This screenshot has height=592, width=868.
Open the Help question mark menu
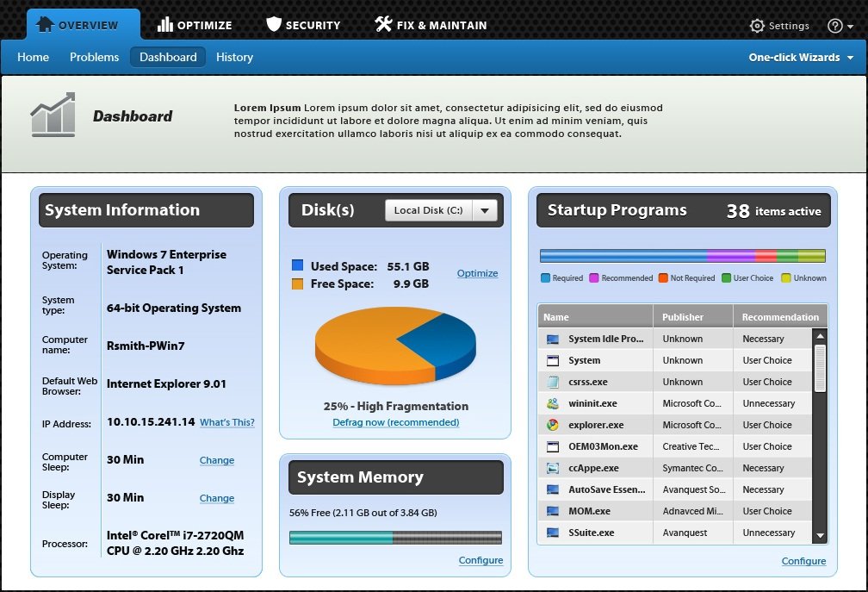point(840,26)
